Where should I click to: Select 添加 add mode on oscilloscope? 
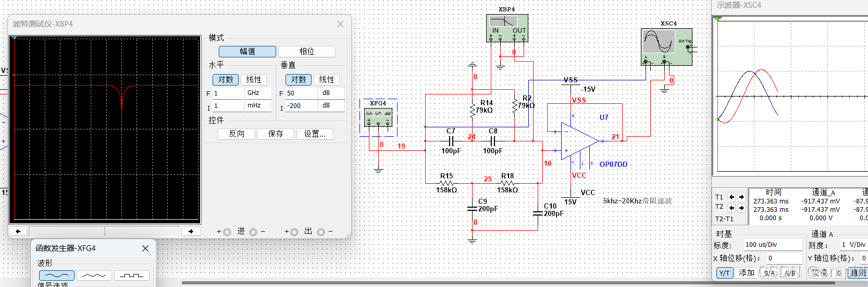747,273
